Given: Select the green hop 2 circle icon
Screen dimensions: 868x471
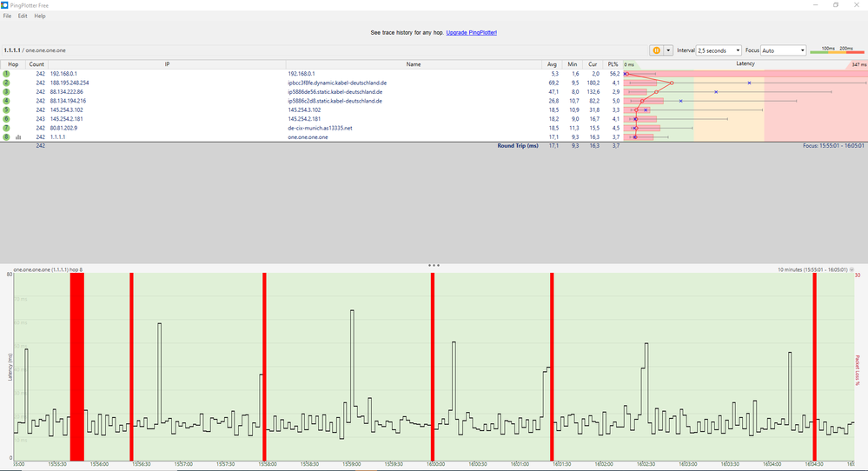Looking at the screenshot, I should coord(6,83).
